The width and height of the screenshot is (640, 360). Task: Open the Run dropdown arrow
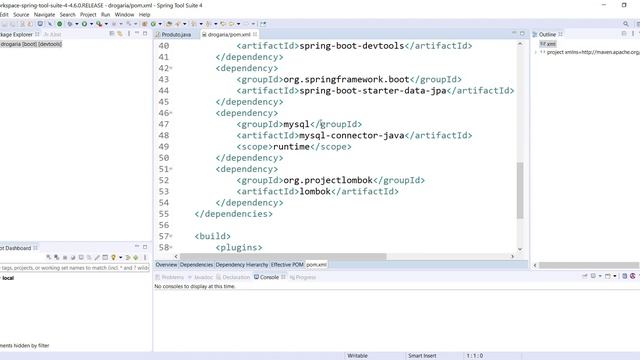[x=91, y=24]
